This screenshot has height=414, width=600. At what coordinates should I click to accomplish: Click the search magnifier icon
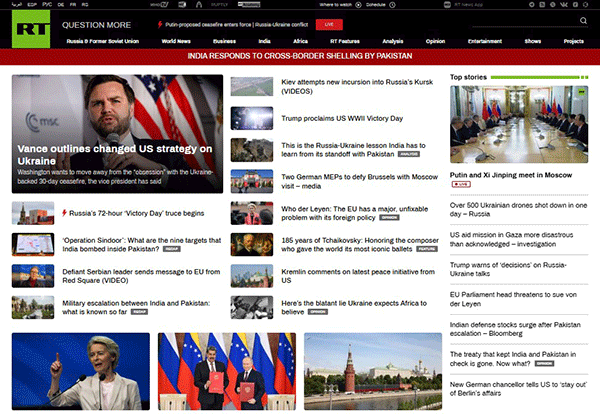pyautogui.click(x=583, y=21)
